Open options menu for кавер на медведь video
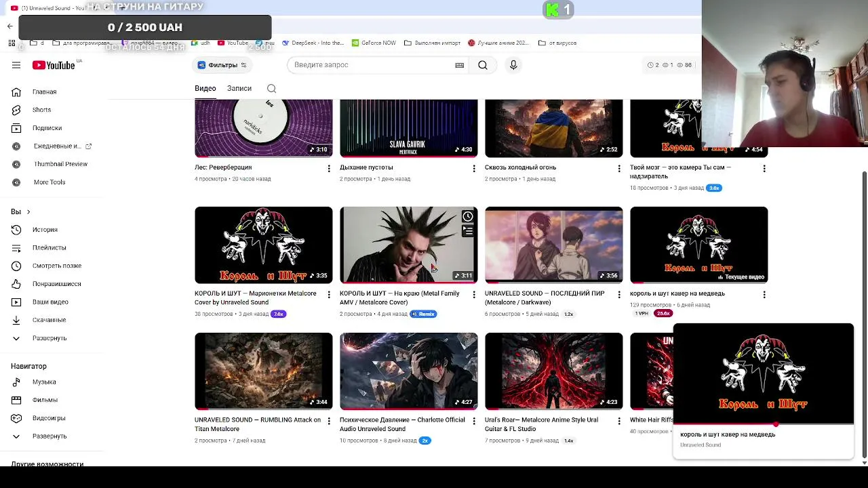 [x=764, y=295]
